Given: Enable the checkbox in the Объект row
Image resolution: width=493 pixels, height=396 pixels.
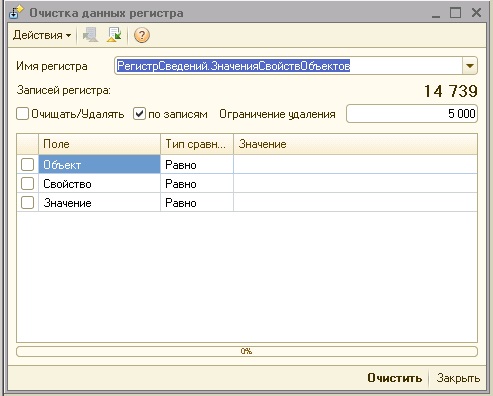Looking at the screenshot, I should tap(27, 164).
